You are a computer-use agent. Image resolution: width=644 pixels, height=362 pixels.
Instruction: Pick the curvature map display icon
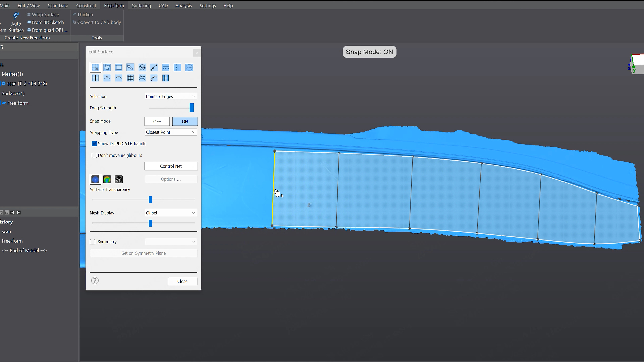tap(107, 179)
